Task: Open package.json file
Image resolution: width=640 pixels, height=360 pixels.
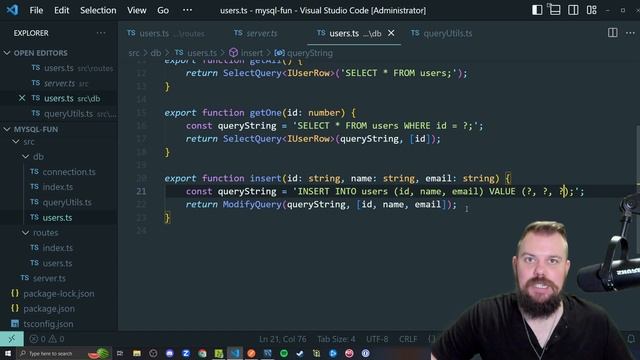Action: click(x=49, y=309)
